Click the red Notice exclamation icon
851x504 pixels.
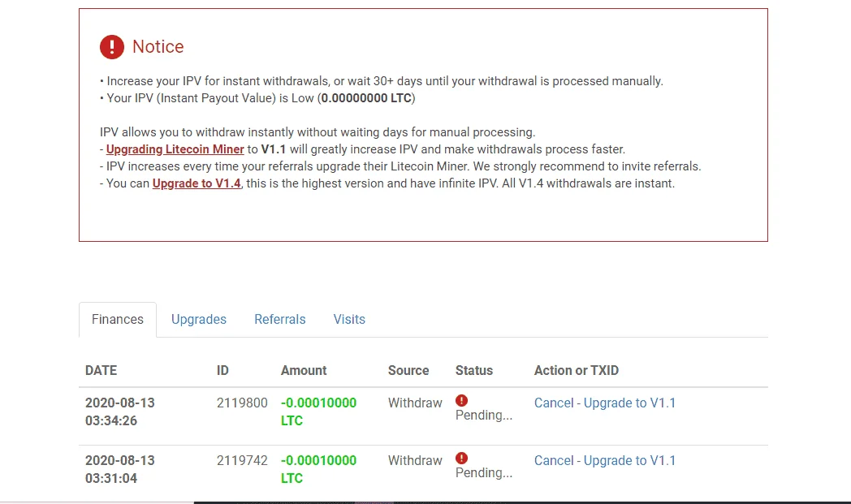pyautogui.click(x=112, y=46)
